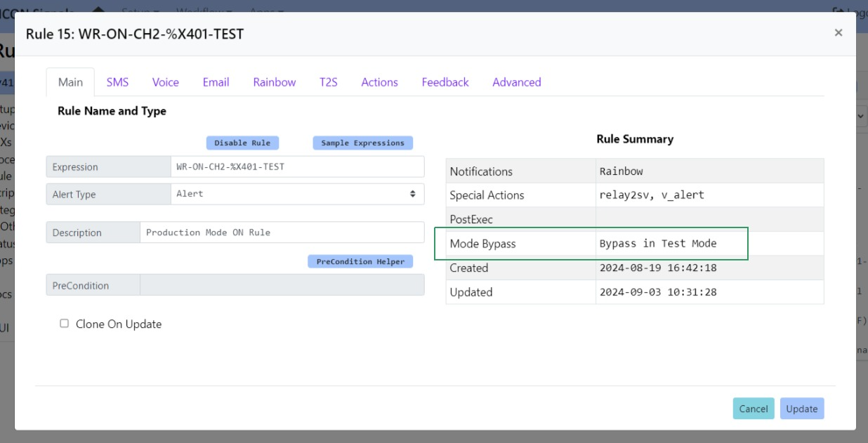
Task: Click Update to save the rule
Action: 801,409
